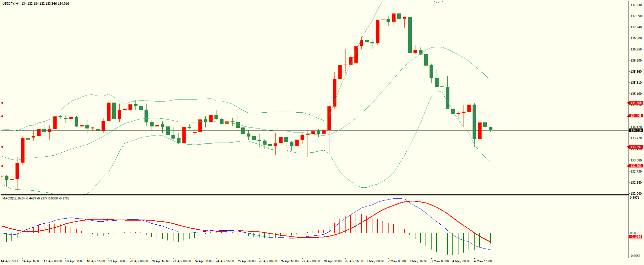Screen dimensions: 644x265
Task: Click the 136.200 price axis label
Action: (636, 61)
